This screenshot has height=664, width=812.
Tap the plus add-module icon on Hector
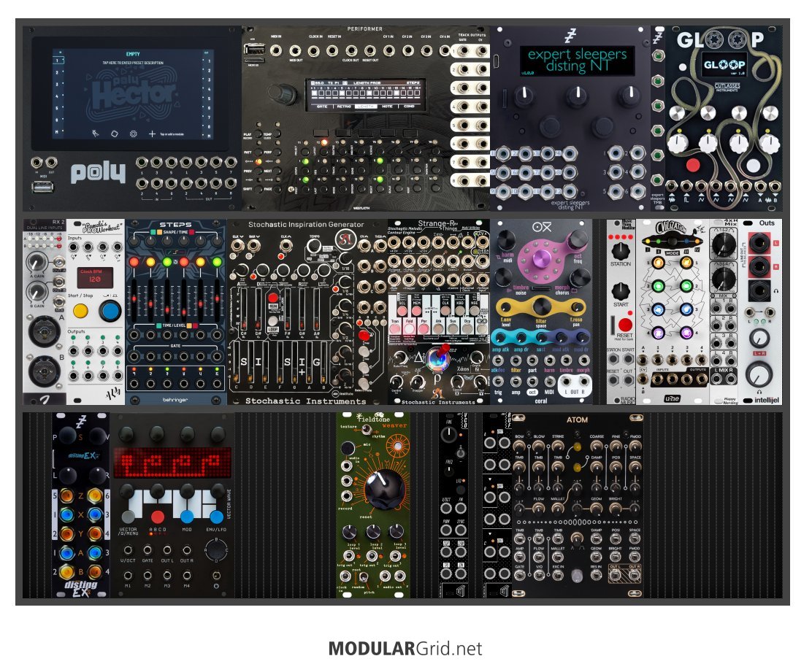click(x=152, y=134)
